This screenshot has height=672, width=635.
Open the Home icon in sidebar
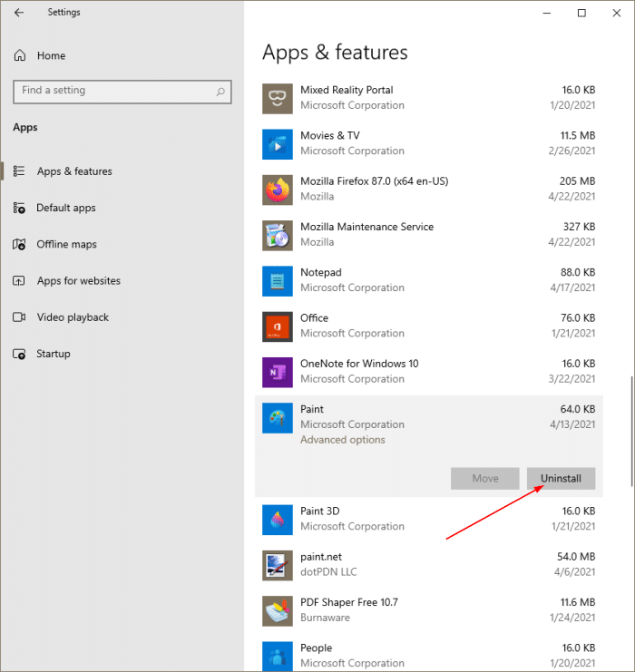(20, 55)
